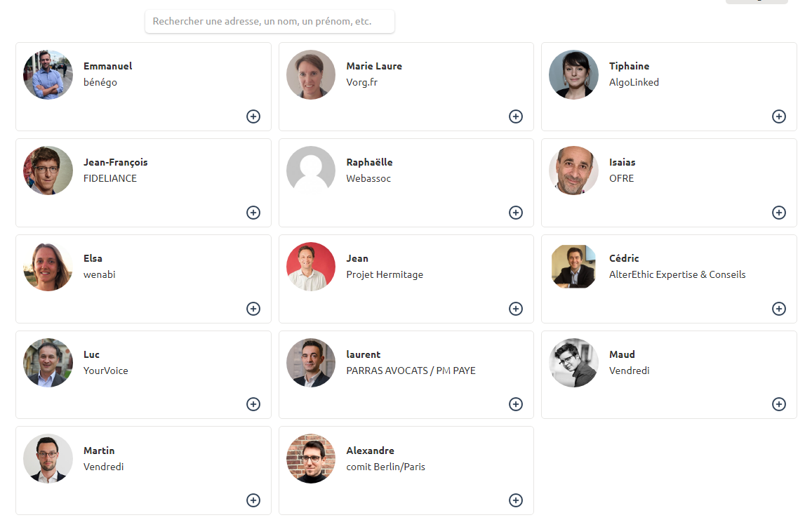Click the placeholder avatar for Raphaëlle
Viewport: 812px width, 527px height.
point(311,171)
